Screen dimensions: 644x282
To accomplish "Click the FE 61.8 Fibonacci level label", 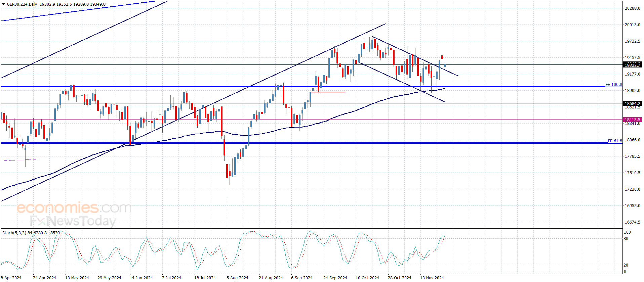I will pos(615,141).
